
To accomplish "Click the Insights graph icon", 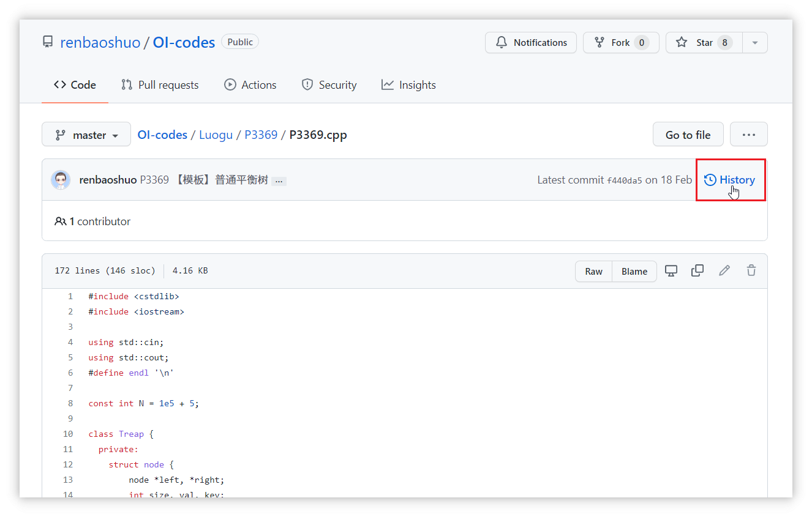I will (387, 84).
